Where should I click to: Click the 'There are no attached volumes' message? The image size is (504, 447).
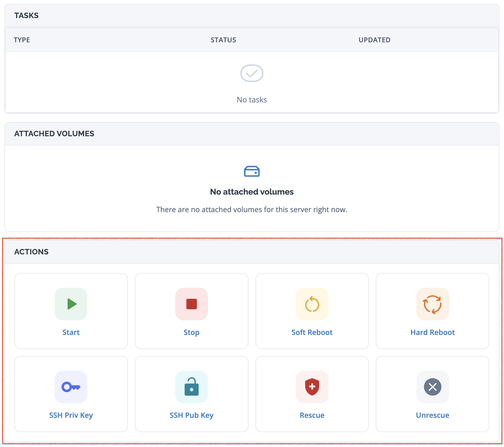[x=252, y=209]
